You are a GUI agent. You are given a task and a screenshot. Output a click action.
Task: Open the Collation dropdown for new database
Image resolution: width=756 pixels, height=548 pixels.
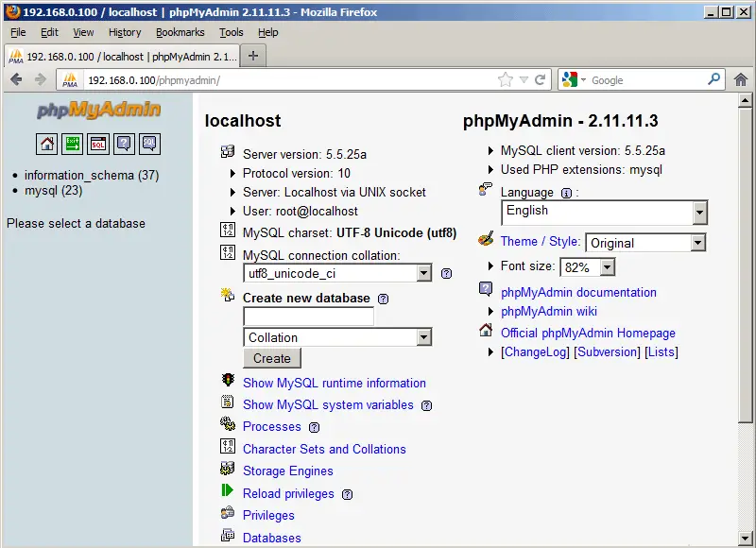point(423,337)
